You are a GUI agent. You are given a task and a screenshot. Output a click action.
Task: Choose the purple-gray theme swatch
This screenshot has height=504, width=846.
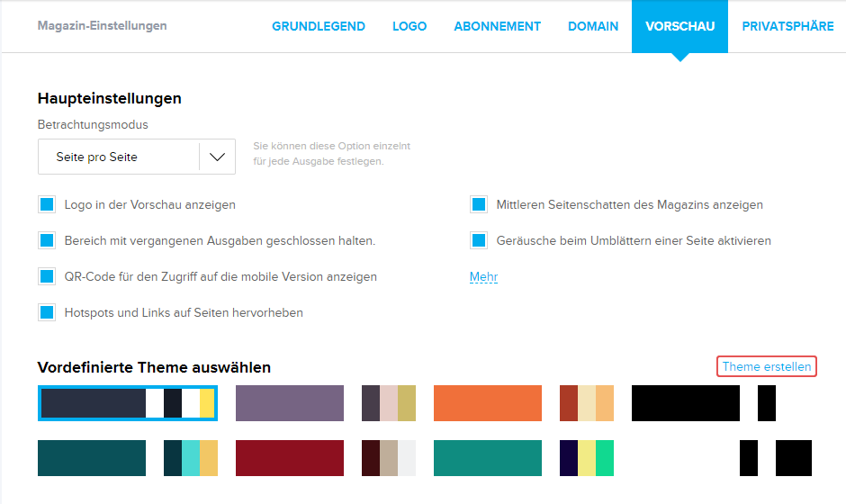289,403
